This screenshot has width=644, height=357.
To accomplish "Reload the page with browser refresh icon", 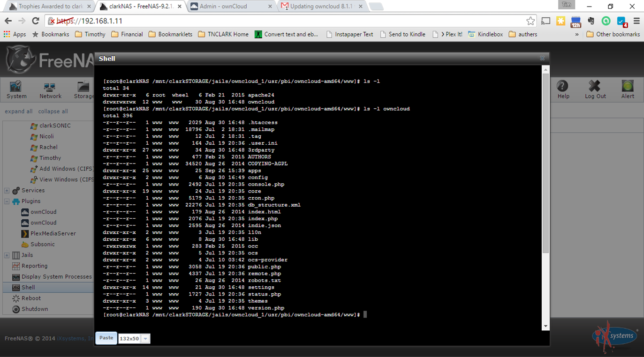I will click(x=36, y=21).
